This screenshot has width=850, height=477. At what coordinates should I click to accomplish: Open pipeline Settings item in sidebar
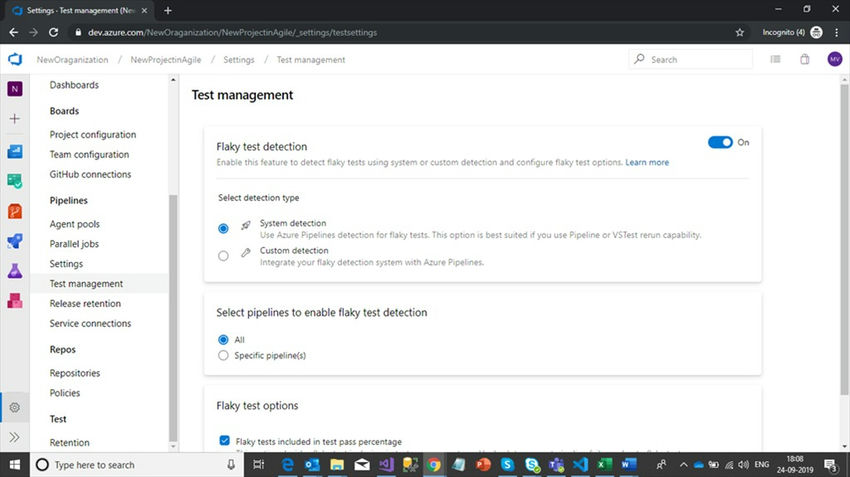pyautogui.click(x=66, y=264)
